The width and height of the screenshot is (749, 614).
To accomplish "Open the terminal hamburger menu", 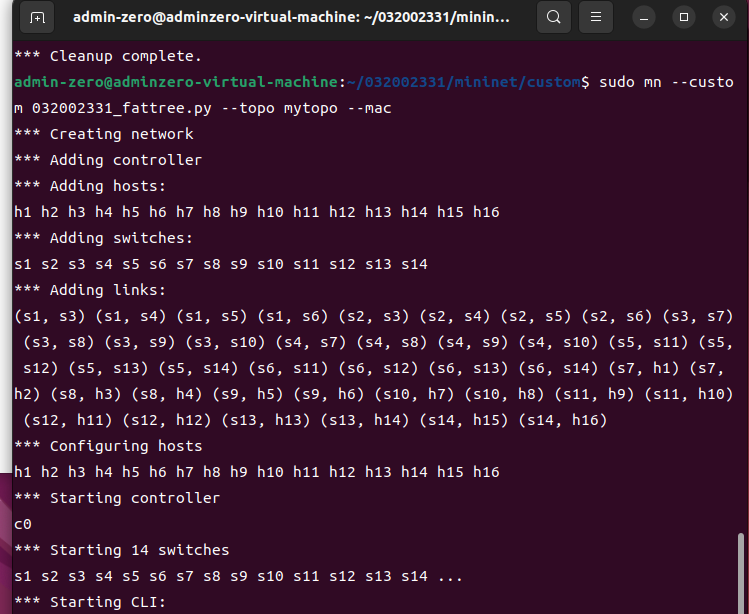I will point(596,17).
